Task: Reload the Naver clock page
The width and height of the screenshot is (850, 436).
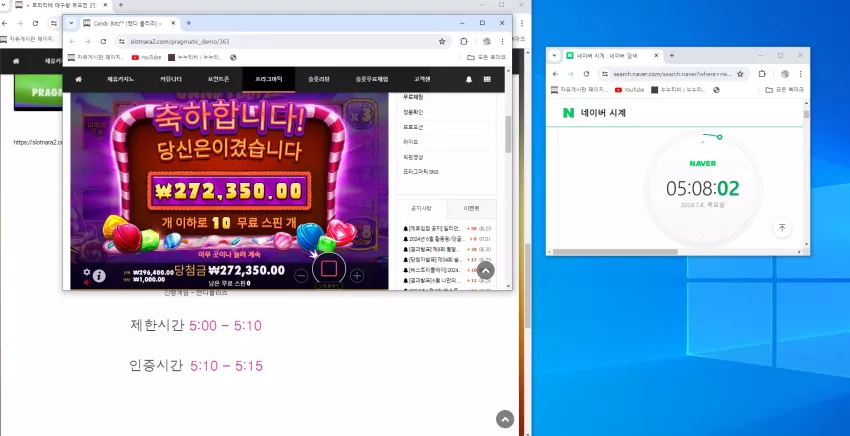Action: [586, 74]
